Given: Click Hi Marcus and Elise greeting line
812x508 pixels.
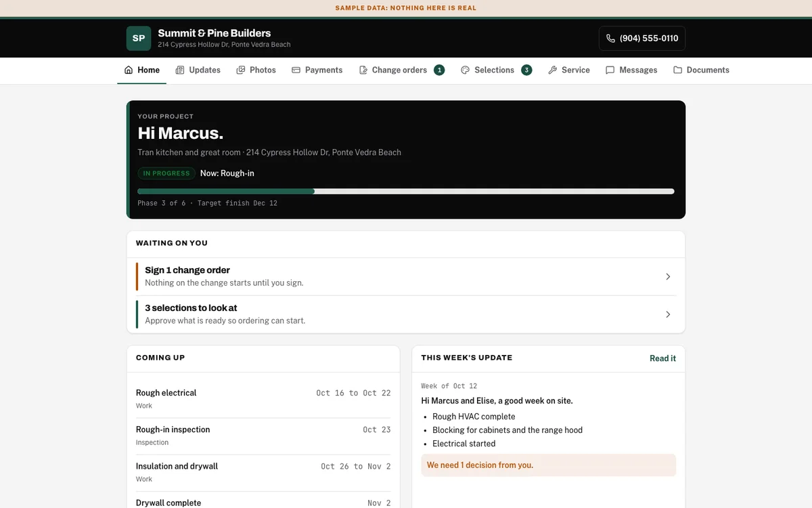Looking at the screenshot, I should (497, 401).
